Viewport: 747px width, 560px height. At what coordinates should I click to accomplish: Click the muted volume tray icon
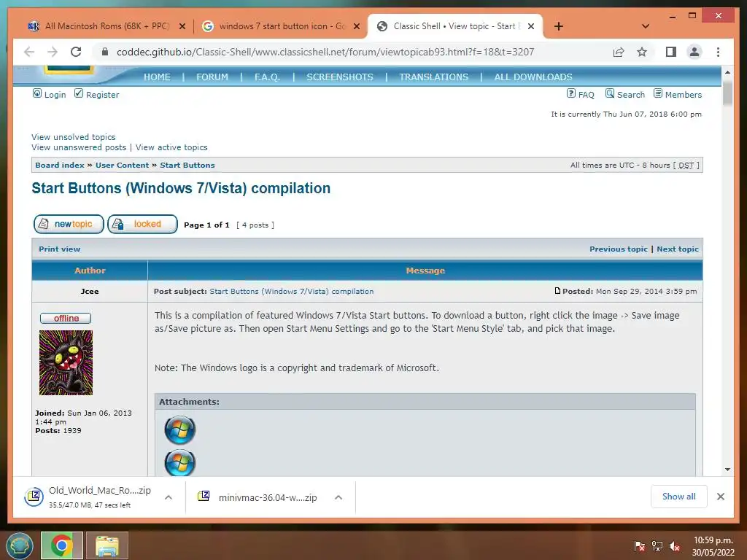point(674,546)
